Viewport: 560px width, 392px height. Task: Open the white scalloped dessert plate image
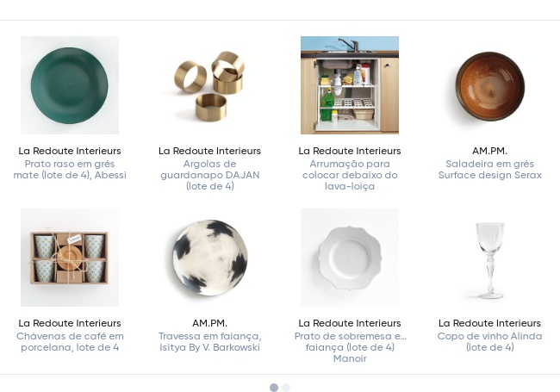(350, 258)
